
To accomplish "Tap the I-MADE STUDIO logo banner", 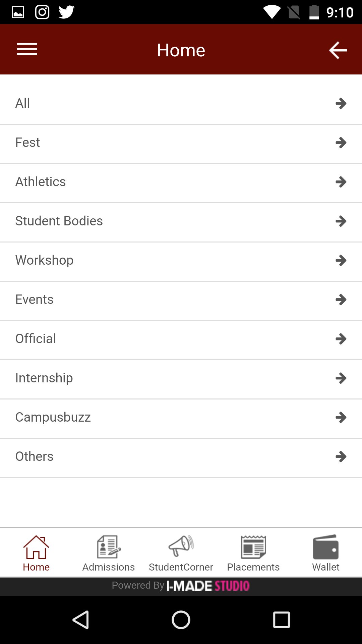I will [x=208, y=586].
